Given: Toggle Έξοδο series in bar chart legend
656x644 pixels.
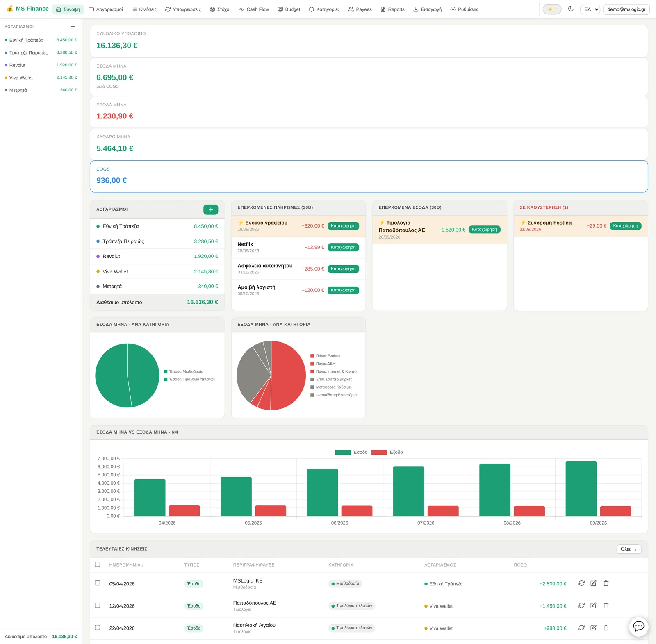Looking at the screenshot, I should 387,452.
